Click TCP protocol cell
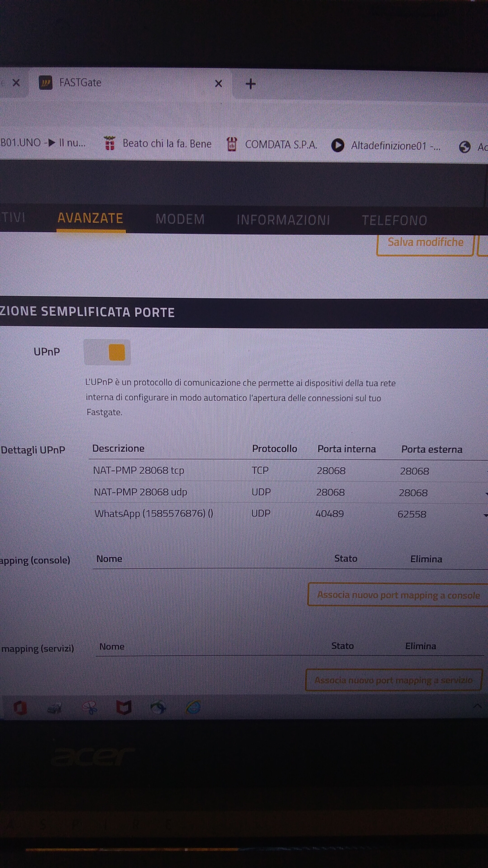Viewport: 488px width, 868px height. tap(260, 470)
